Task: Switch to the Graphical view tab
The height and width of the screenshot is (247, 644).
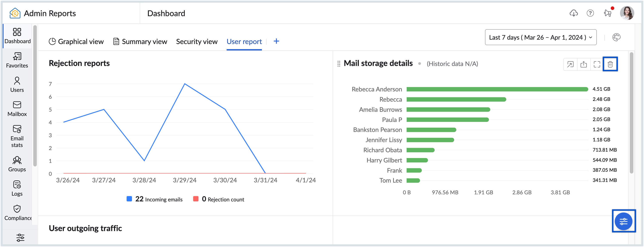Action: [x=76, y=41]
